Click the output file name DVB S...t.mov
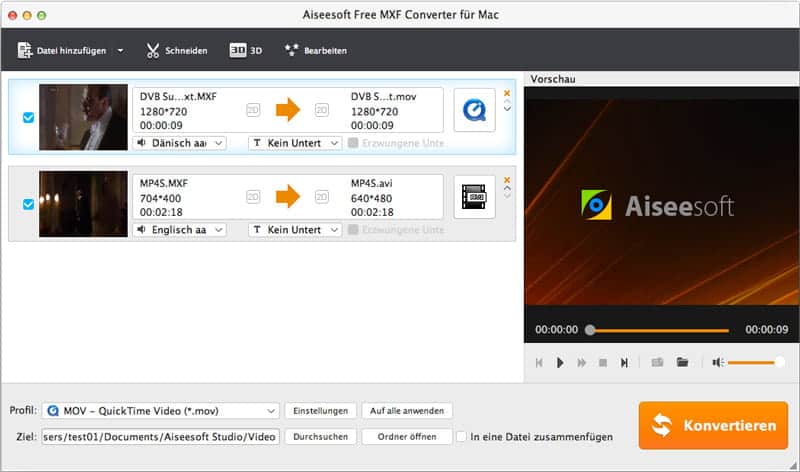Image resolution: width=800 pixels, height=472 pixels. click(383, 96)
